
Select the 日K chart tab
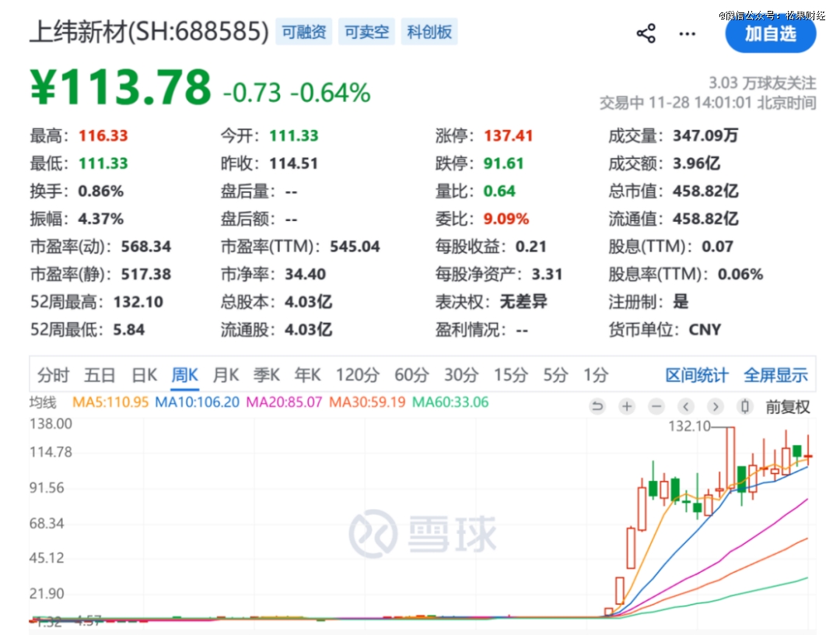tap(144, 375)
